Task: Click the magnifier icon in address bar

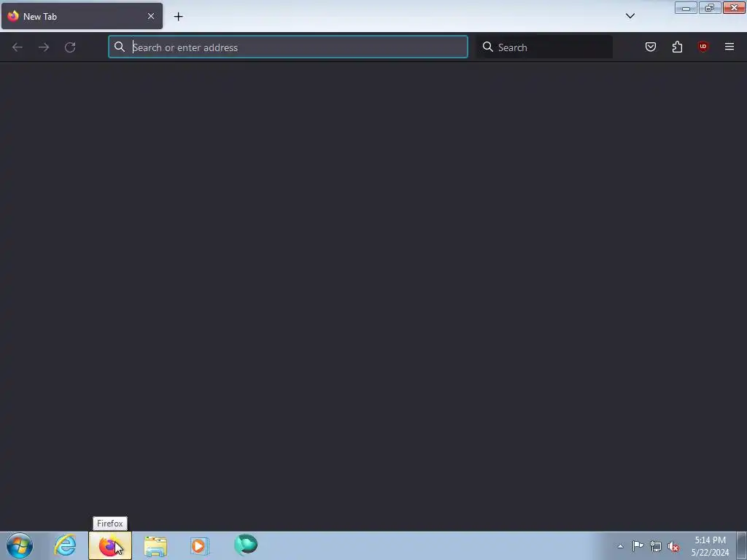Action: pos(120,47)
